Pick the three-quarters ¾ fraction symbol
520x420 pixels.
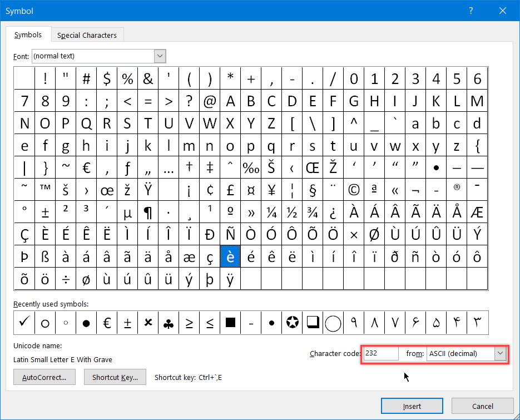pos(313,212)
